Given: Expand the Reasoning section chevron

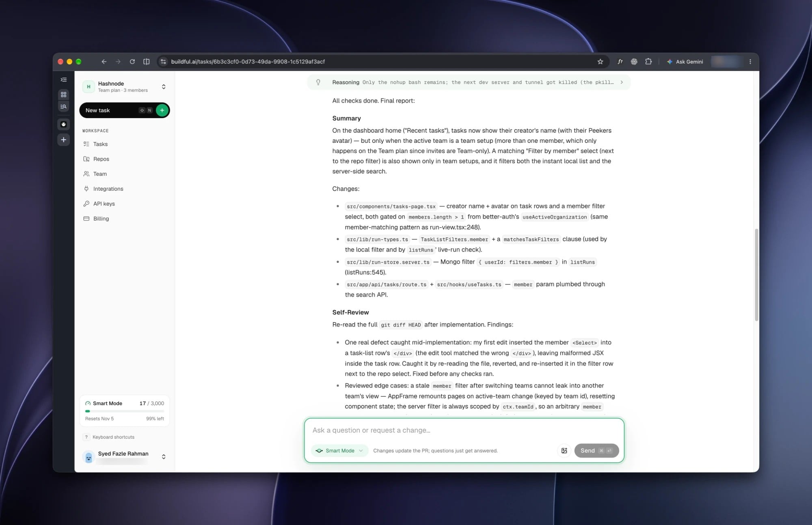Looking at the screenshot, I should pos(622,82).
